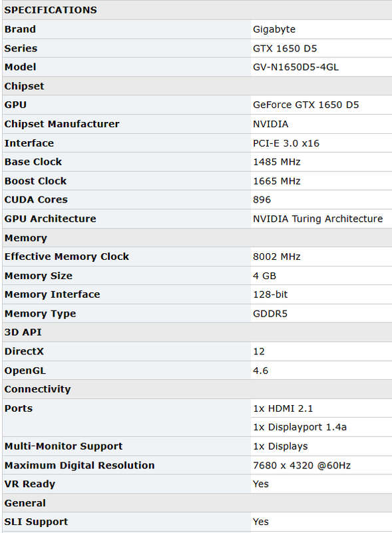Click the Model row label
The width and height of the screenshot is (392, 533).
pos(20,67)
